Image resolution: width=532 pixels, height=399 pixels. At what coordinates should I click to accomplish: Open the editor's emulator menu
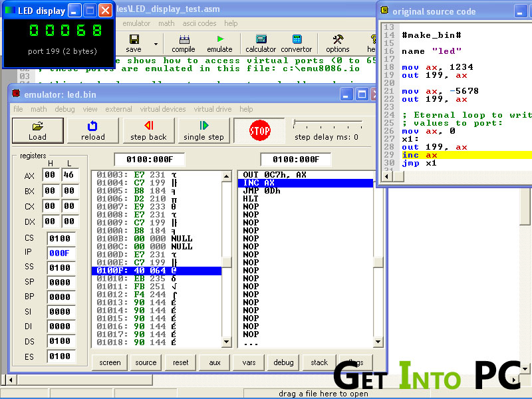[x=136, y=23]
